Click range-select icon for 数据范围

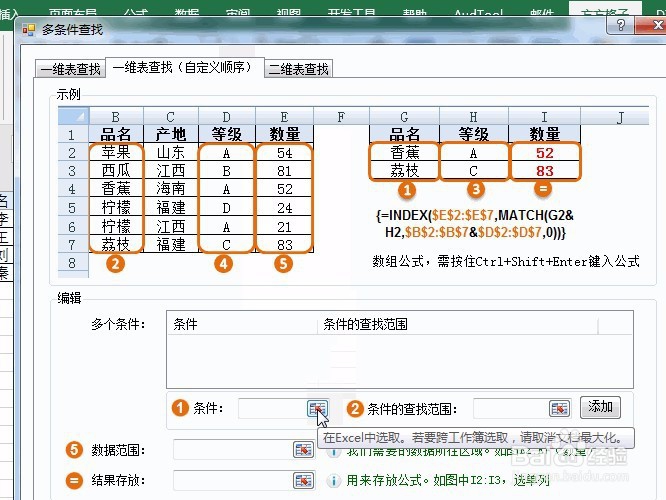303,450
